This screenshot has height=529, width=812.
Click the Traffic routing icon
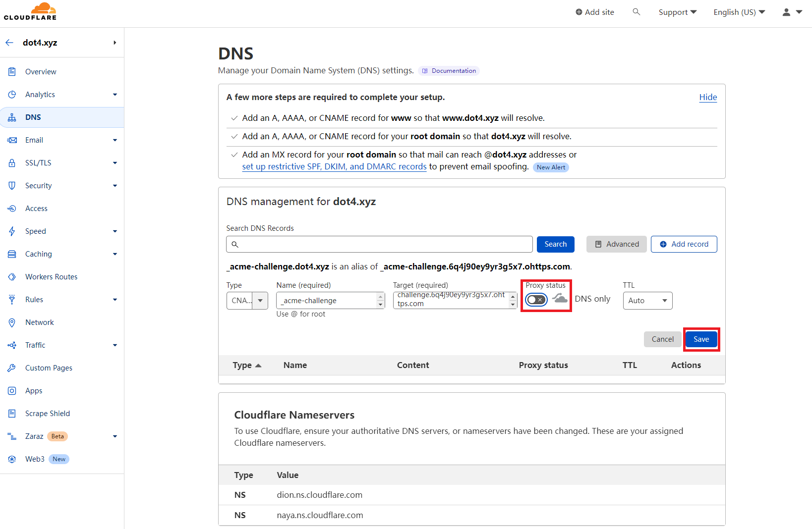[x=12, y=345]
